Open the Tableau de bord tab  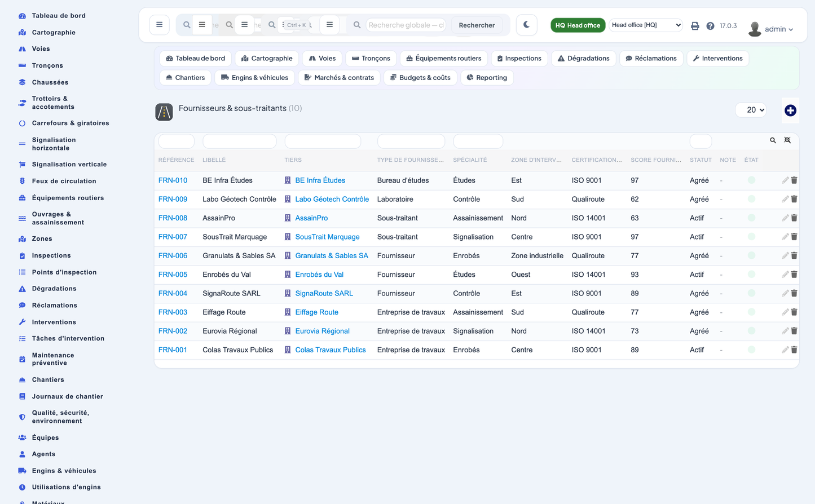click(x=195, y=59)
